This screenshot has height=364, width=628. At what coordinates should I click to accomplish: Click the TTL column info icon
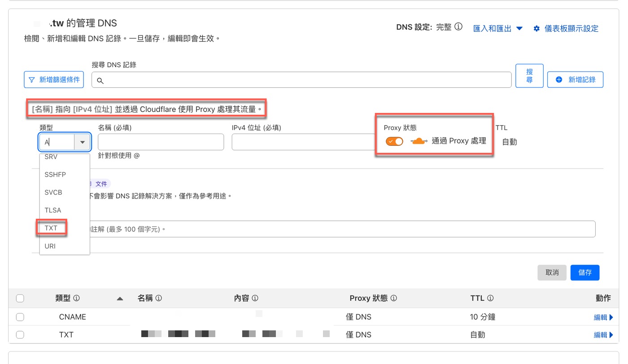[x=490, y=298]
